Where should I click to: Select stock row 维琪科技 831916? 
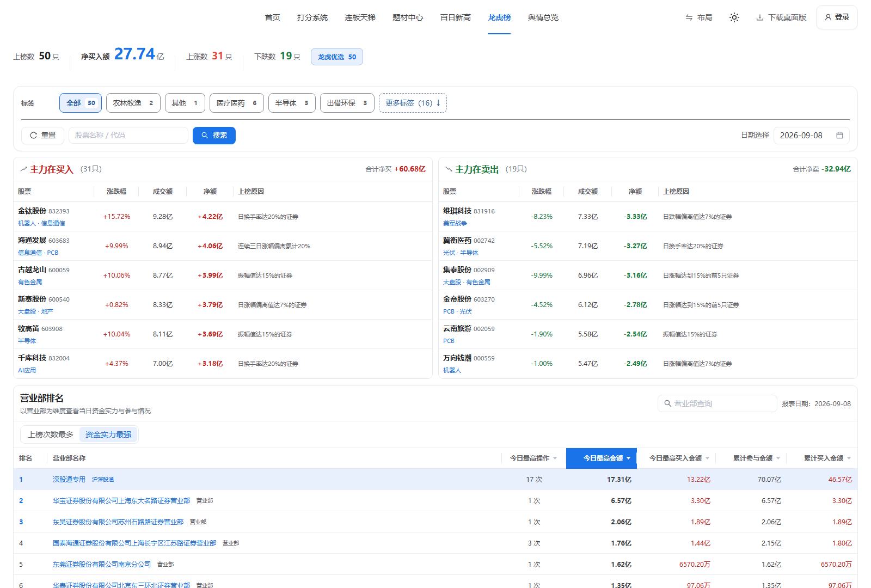[x=648, y=217]
